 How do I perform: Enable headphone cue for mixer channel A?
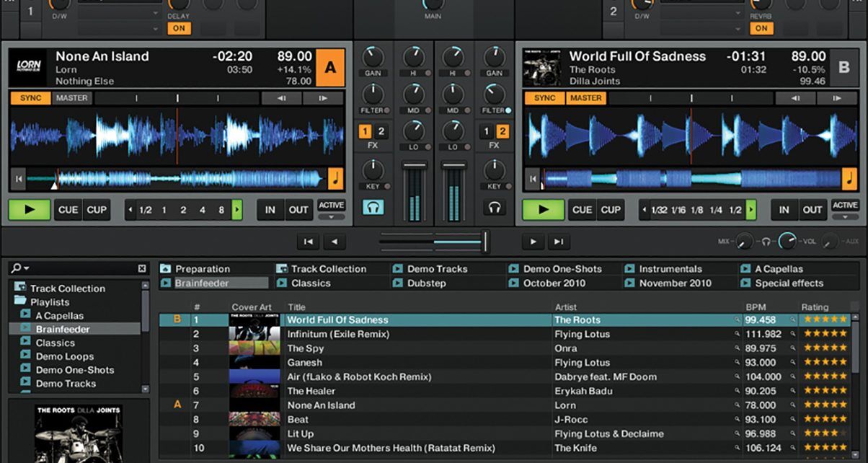pos(373,208)
